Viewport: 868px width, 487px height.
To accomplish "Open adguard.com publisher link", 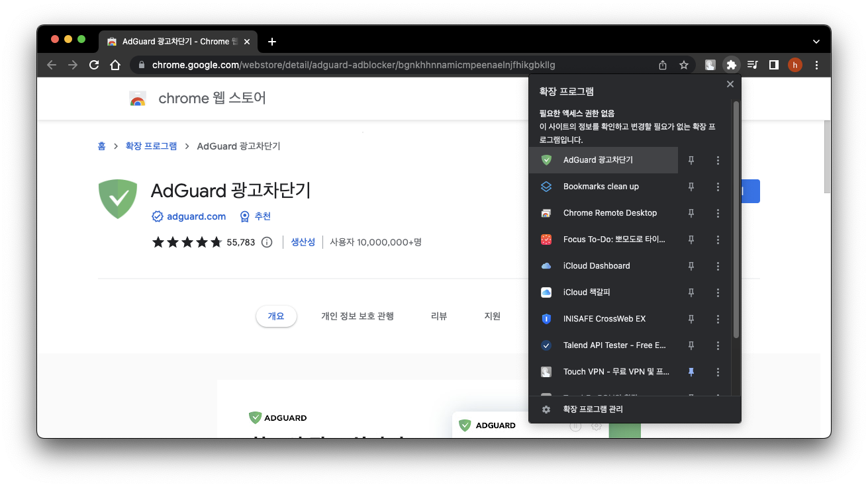I will [x=196, y=216].
